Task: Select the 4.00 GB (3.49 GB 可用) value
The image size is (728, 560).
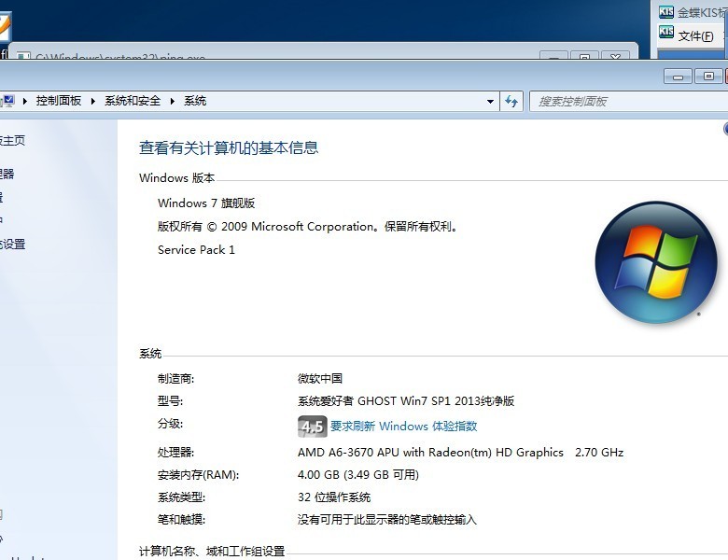Action: coord(358,474)
